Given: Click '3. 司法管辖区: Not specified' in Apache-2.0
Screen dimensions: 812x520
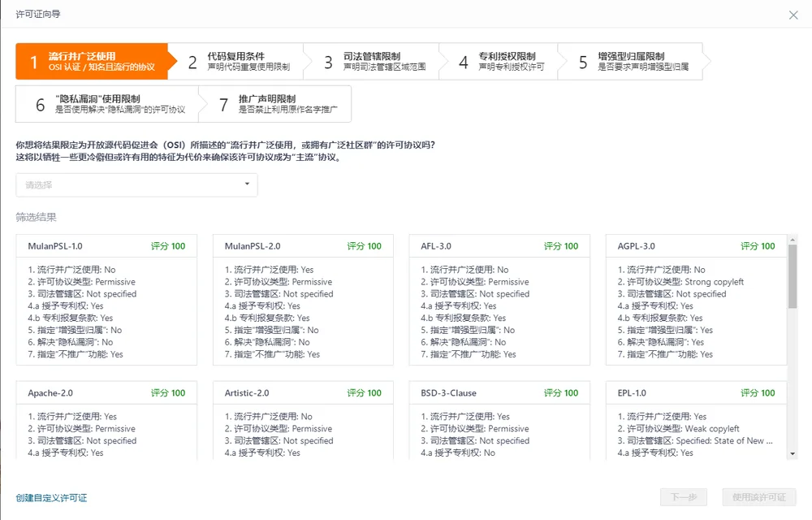Looking at the screenshot, I should click(x=82, y=440).
